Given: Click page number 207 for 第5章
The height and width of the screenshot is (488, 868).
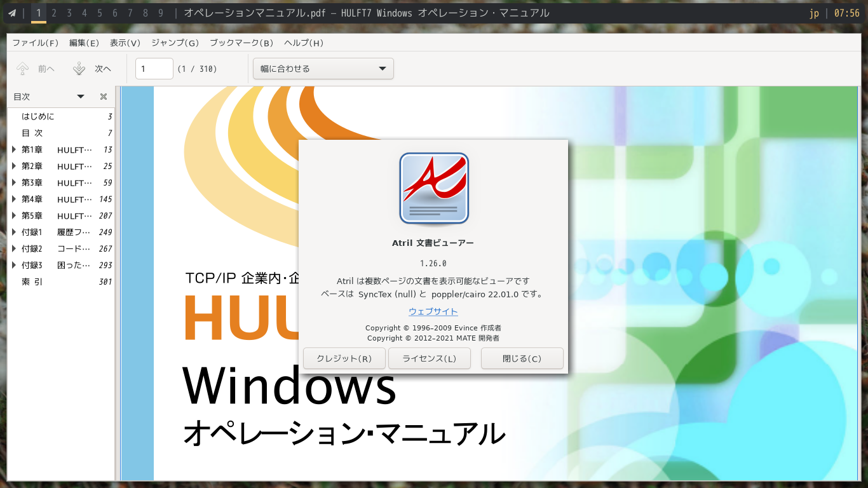Looking at the screenshot, I should [105, 216].
